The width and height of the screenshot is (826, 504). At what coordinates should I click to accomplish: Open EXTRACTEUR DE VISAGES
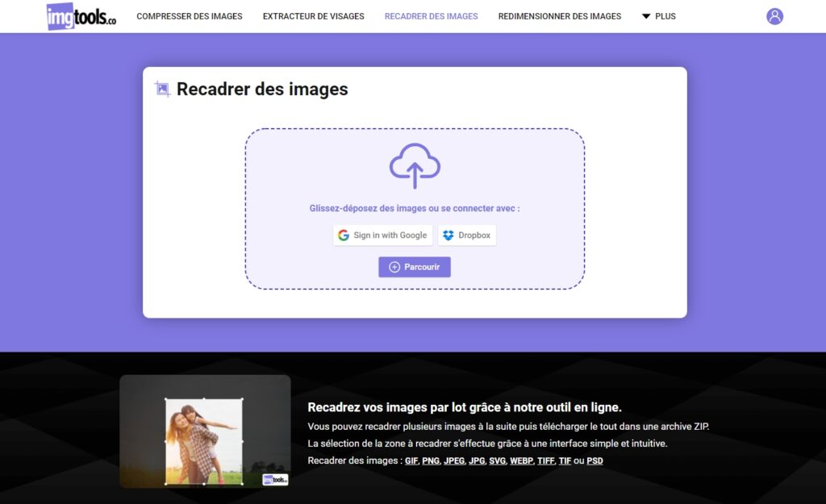coord(313,15)
